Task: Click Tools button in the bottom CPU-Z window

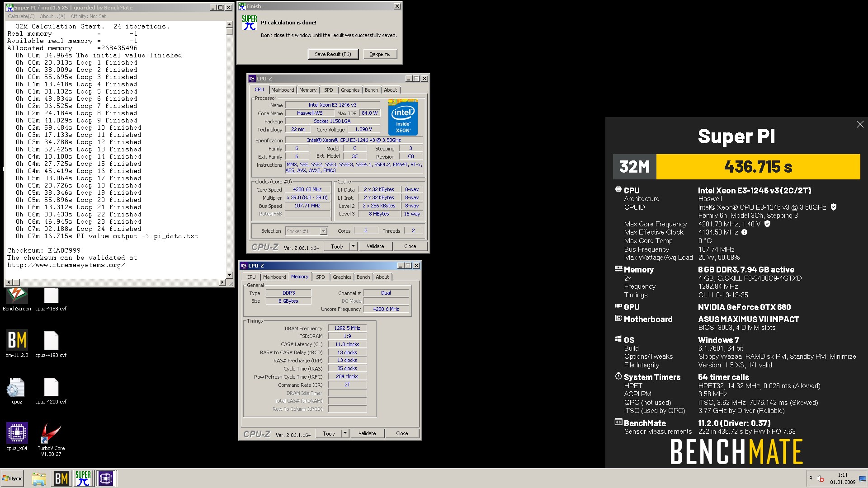Action: (x=329, y=433)
